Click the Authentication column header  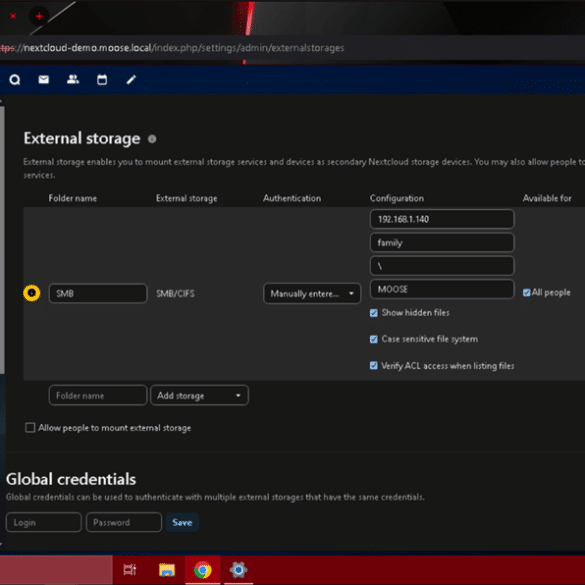pyautogui.click(x=292, y=198)
